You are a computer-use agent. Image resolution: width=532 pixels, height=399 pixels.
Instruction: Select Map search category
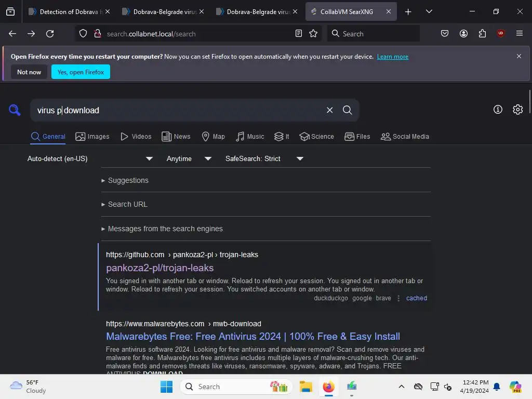click(213, 137)
